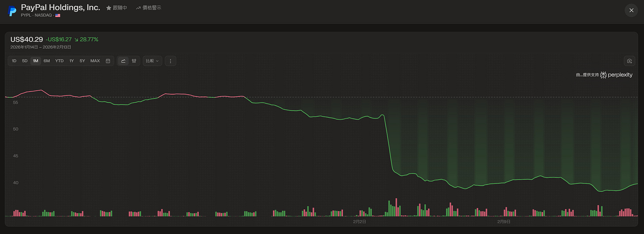Switch to candlestick chart view
Screen dimensions: 644x234
[134, 61]
